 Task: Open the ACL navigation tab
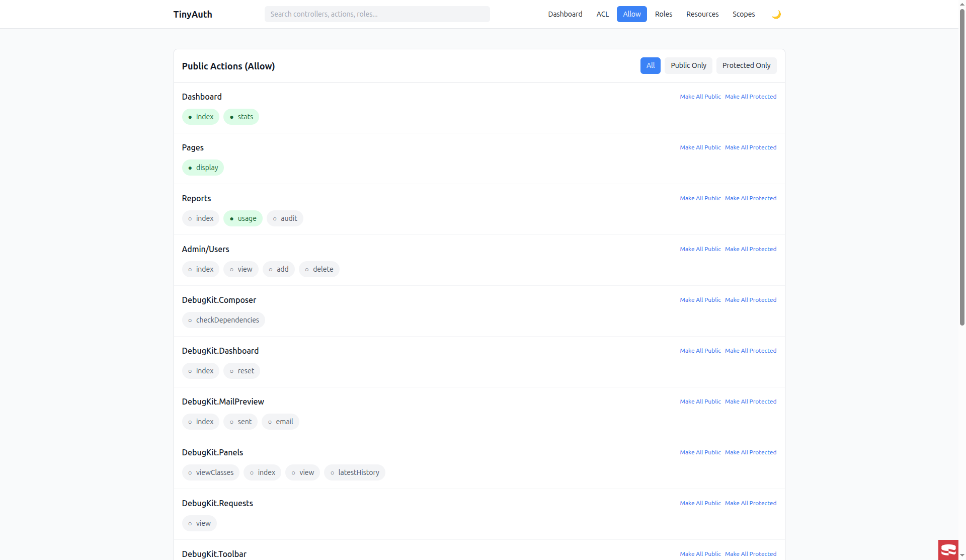pyautogui.click(x=602, y=14)
